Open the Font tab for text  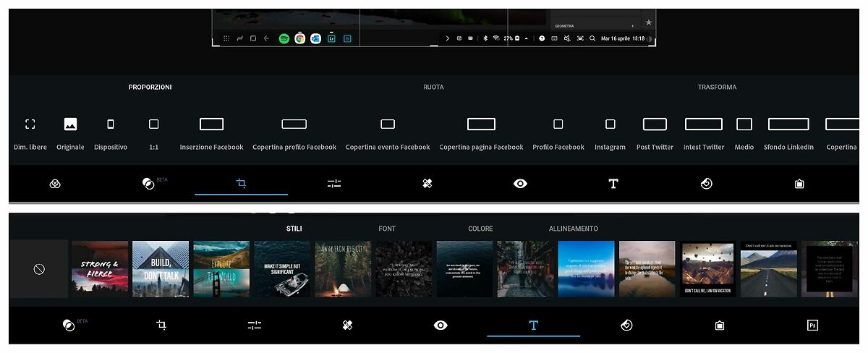click(387, 229)
